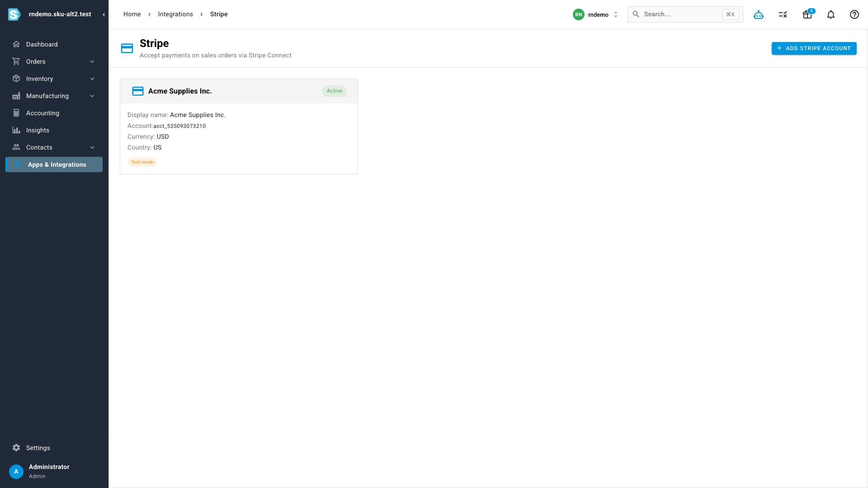868x488 pixels.
Task: Click the Acme Supplies Inc. card icon
Action: [x=138, y=91]
